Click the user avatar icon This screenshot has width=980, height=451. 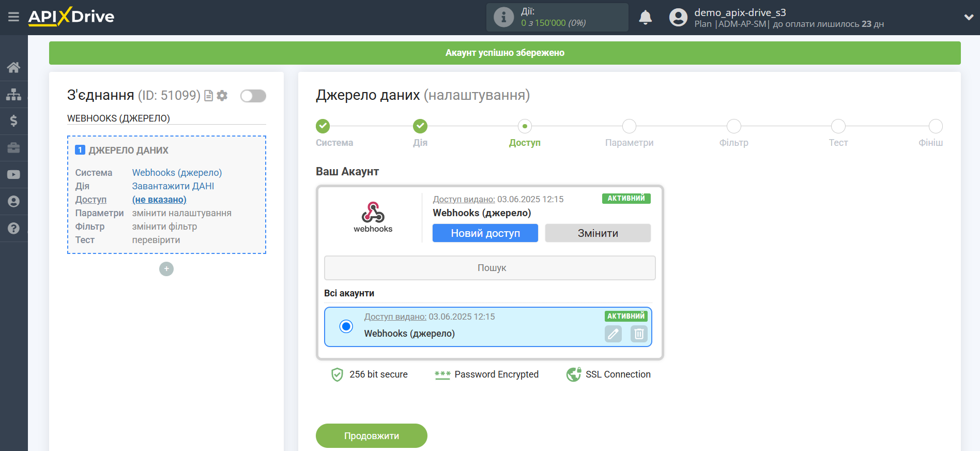coord(678,18)
